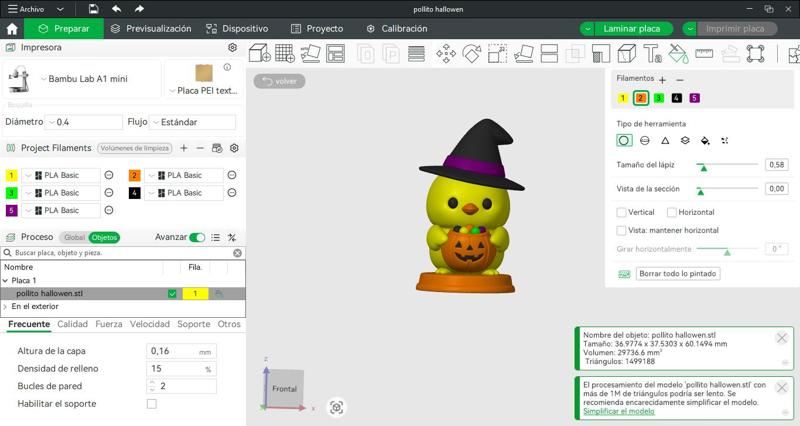This screenshot has height=426, width=800.
Task: Open the Bambu Lab A1 mini printer dropdown
Action: click(84, 79)
